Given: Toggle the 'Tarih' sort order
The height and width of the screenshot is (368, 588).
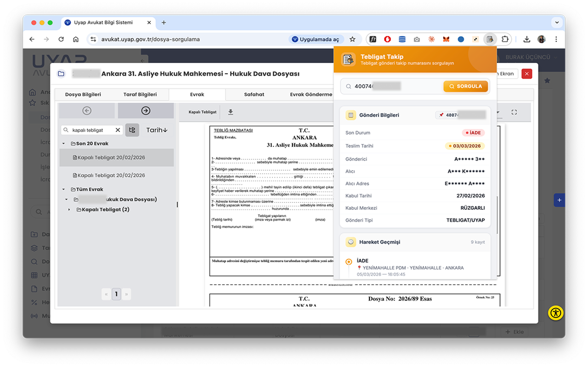Looking at the screenshot, I should pos(157,130).
